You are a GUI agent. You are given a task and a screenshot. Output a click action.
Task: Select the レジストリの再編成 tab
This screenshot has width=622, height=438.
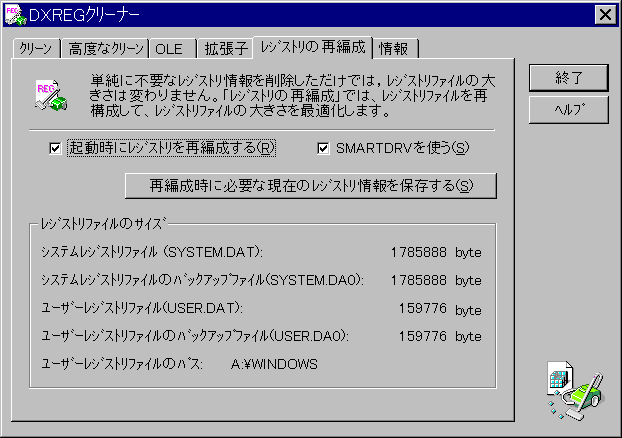(x=313, y=47)
